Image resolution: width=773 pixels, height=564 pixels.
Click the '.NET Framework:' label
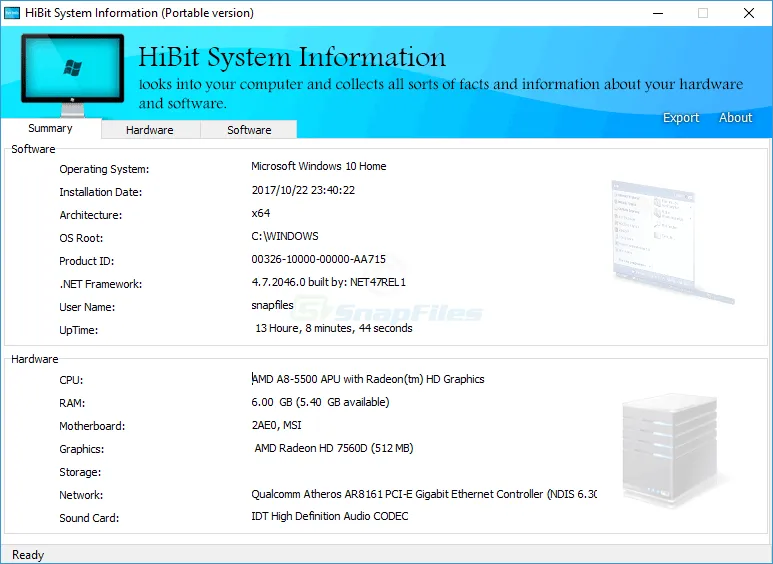[101, 284]
